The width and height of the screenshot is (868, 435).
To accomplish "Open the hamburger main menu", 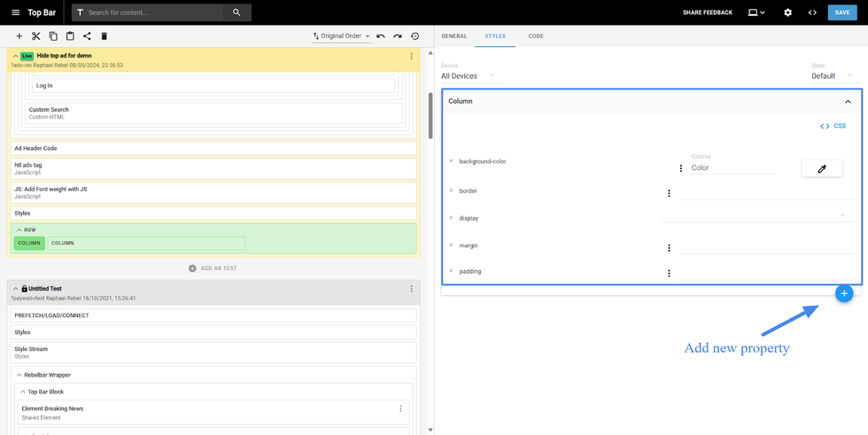I will [15, 12].
